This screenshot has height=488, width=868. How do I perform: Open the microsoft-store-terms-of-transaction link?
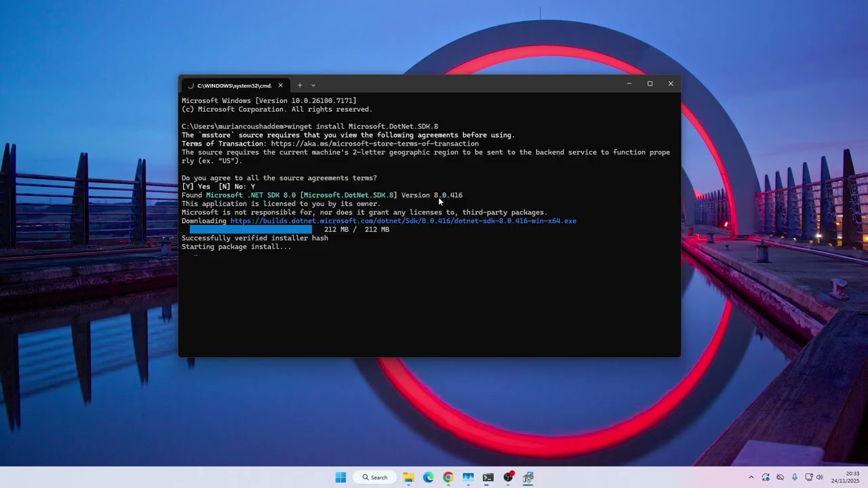(375, 144)
